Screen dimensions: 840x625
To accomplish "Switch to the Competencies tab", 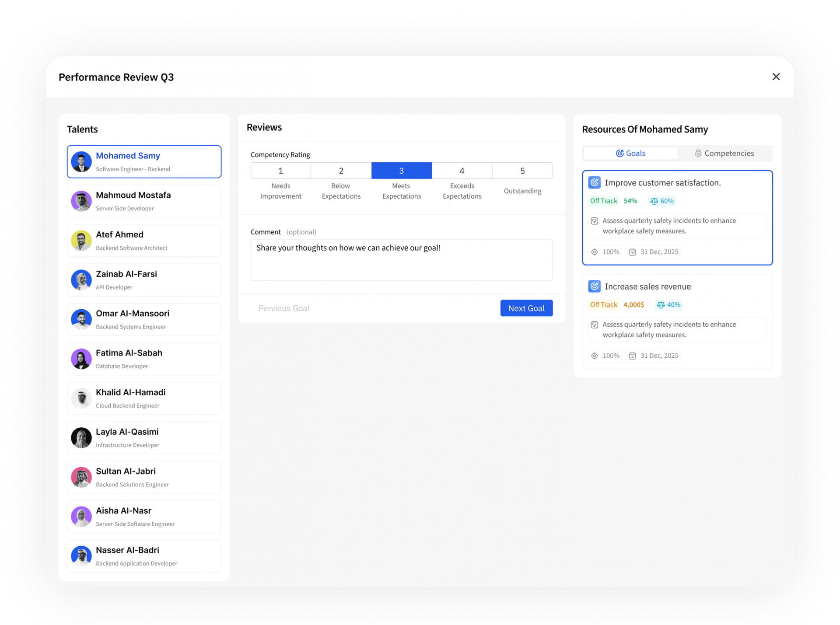I will pos(724,153).
